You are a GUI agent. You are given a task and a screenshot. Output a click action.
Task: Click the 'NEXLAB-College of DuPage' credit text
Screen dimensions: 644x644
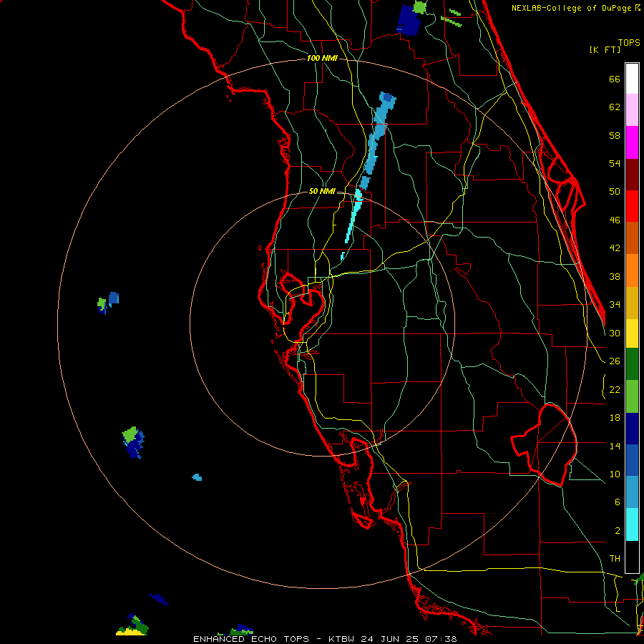click(572, 8)
